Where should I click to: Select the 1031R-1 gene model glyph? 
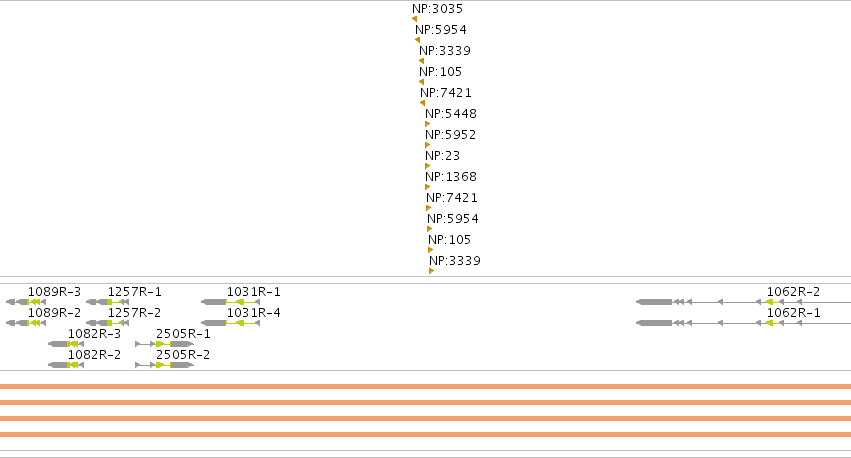click(x=231, y=302)
